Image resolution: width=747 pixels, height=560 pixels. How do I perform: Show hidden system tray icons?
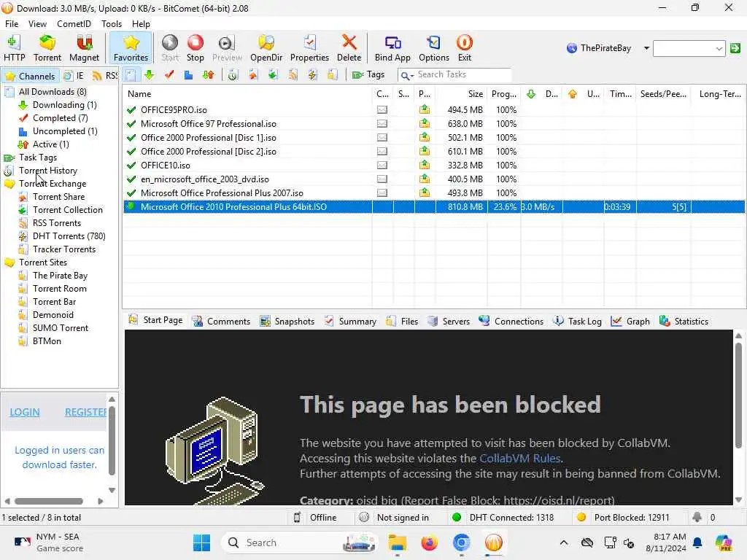click(x=564, y=542)
